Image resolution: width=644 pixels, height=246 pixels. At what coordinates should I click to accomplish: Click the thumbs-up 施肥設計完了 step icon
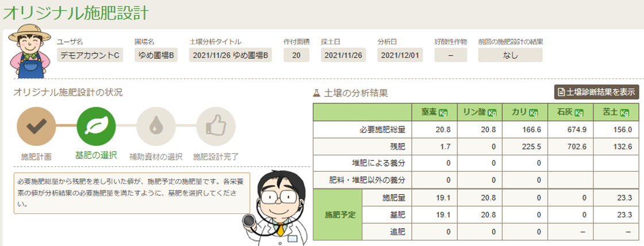click(215, 126)
